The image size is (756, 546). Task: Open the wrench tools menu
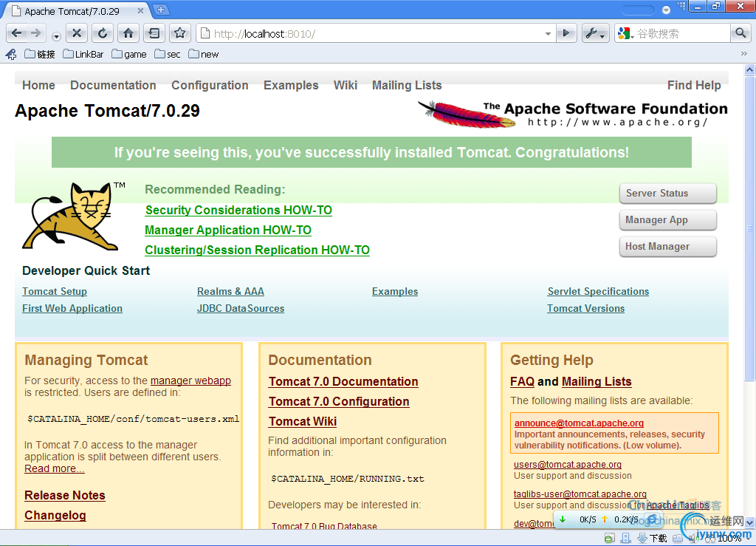click(x=596, y=33)
